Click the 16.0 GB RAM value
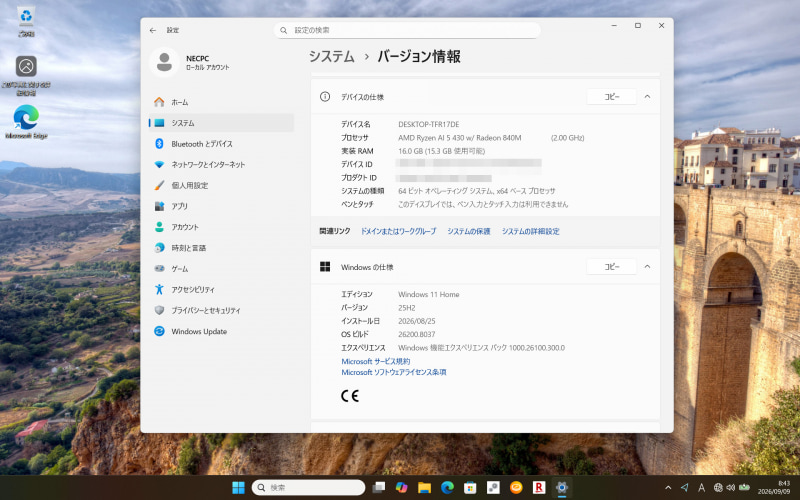This screenshot has height=500, width=800. pos(441,151)
